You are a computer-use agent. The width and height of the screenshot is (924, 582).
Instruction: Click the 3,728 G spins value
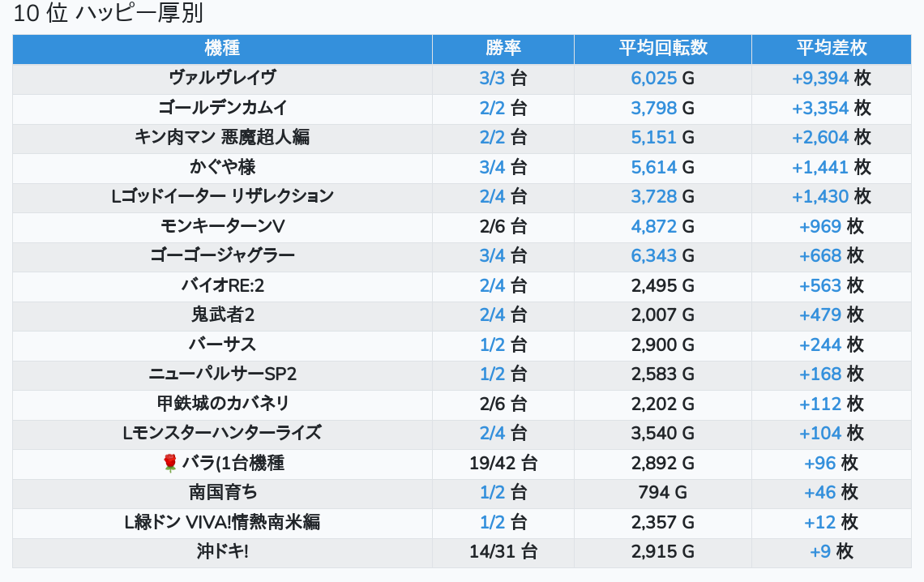tap(663, 196)
